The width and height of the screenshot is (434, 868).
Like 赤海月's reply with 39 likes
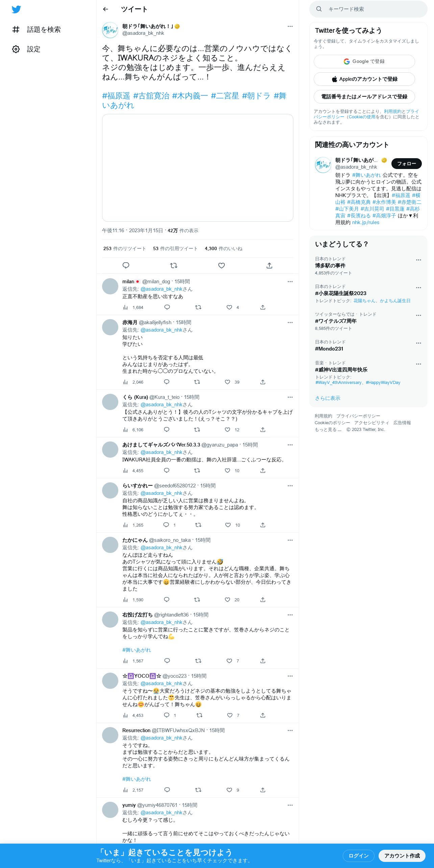(x=227, y=382)
